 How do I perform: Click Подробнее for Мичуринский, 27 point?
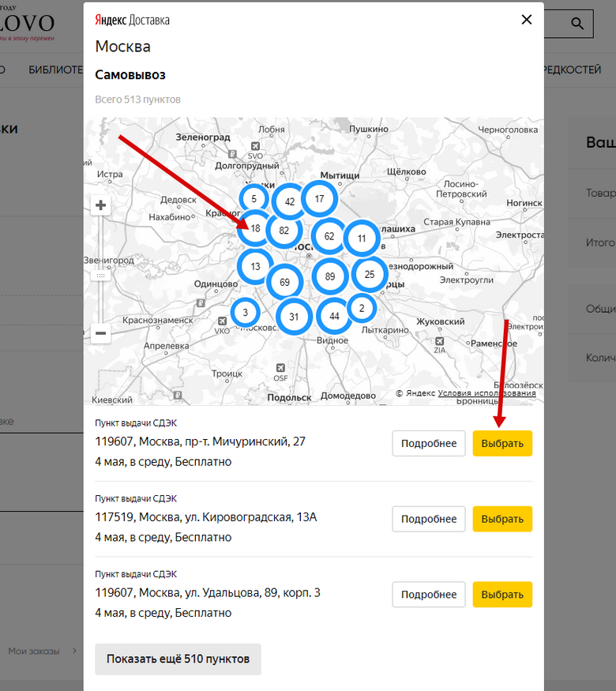coord(429,443)
